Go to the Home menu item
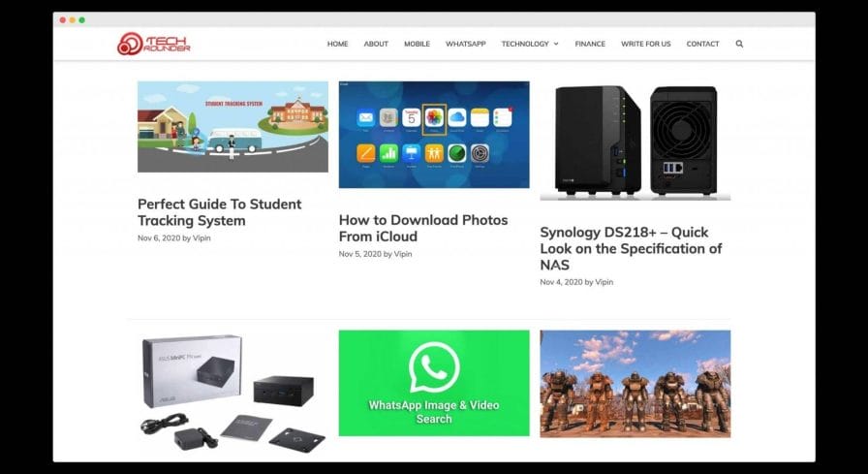The height and width of the screenshot is (474, 868). pos(338,44)
